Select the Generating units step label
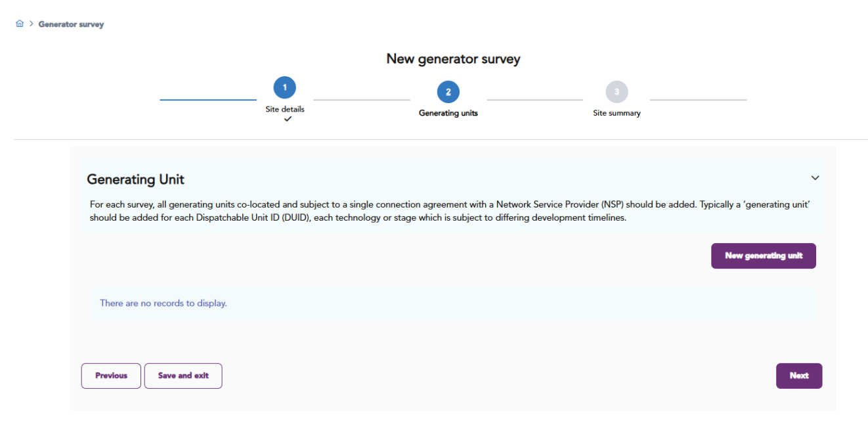Image resolution: width=868 pixels, height=425 pixels. tap(448, 113)
